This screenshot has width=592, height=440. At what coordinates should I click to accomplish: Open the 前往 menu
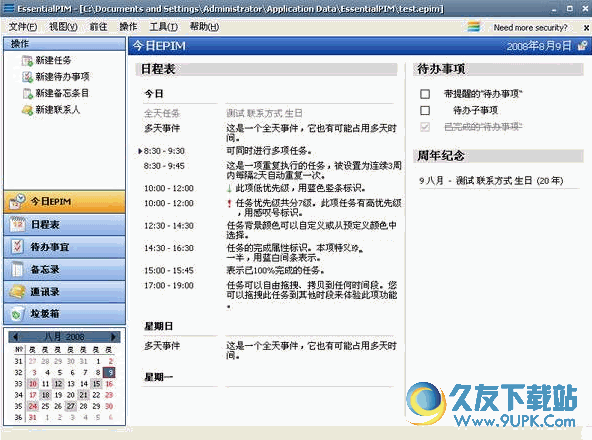point(98,27)
